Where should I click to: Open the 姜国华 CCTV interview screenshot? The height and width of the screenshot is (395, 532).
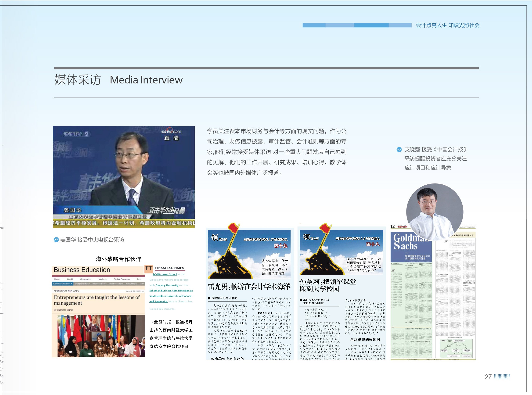(124, 177)
